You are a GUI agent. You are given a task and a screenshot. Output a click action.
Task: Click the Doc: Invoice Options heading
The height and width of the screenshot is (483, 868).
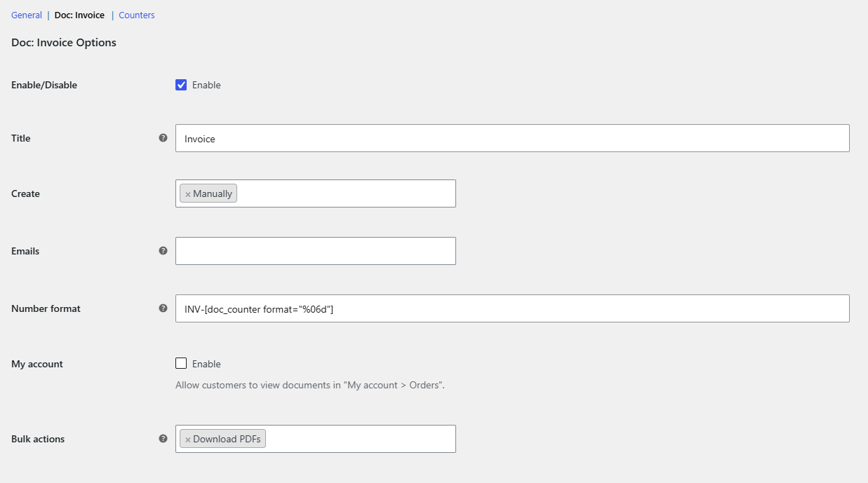[x=64, y=43]
